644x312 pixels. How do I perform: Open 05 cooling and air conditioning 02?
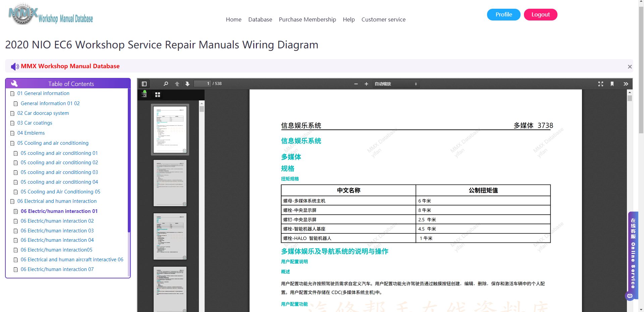point(59,163)
